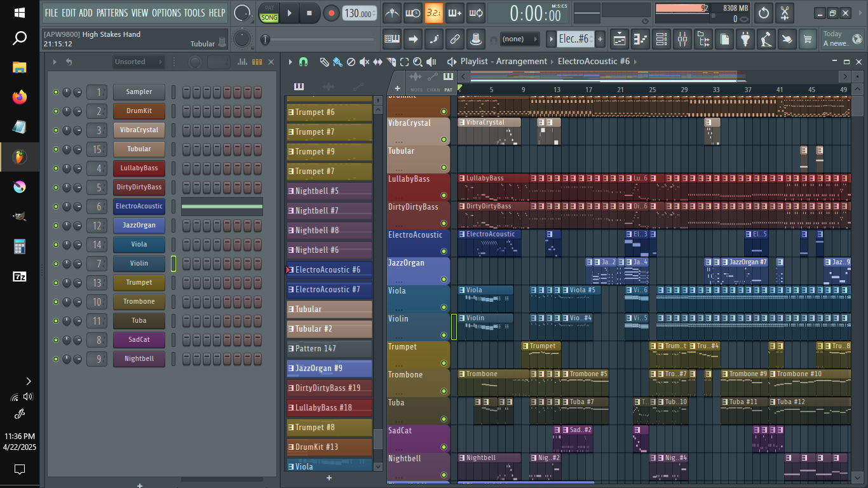Viewport: 868px width, 488px height.
Task: Open the ADD menu
Action: pos(85,13)
